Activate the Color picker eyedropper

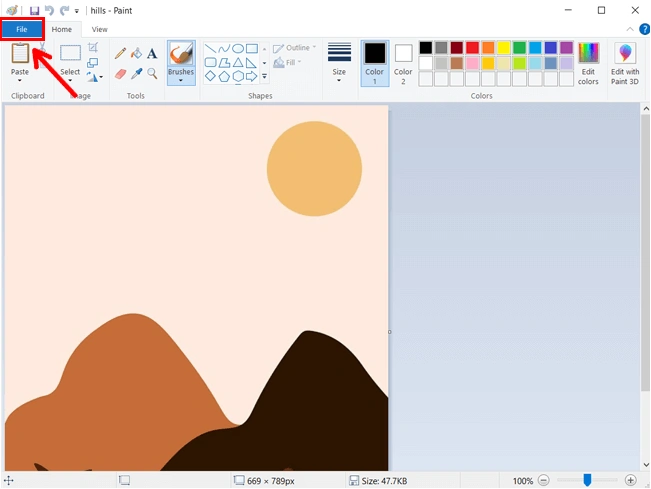136,73
